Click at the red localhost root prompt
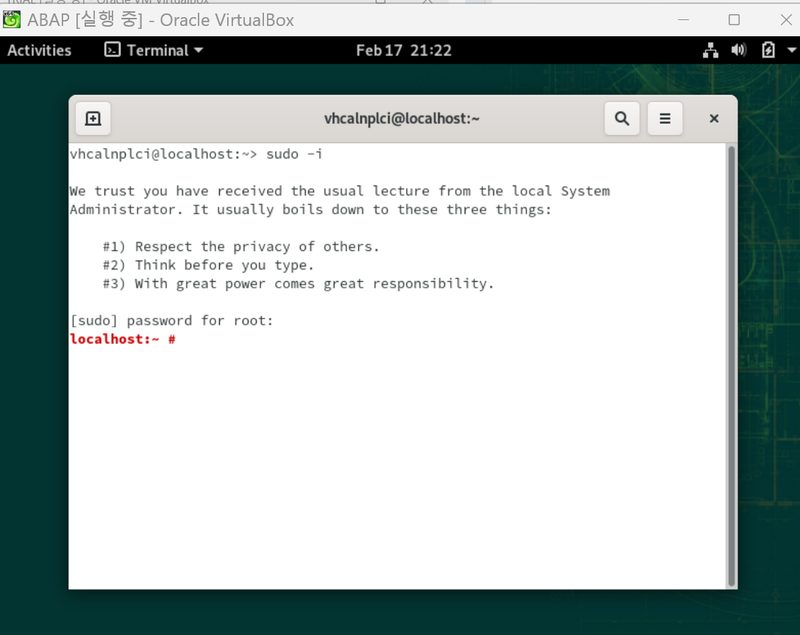 click(122, 340)
